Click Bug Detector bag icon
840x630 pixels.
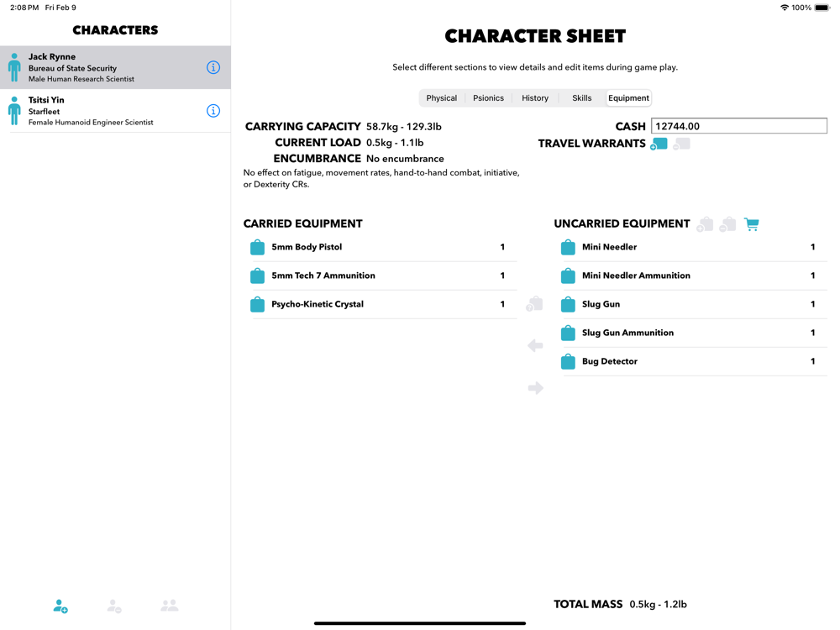pyautogui.click(x=568, y=361)
